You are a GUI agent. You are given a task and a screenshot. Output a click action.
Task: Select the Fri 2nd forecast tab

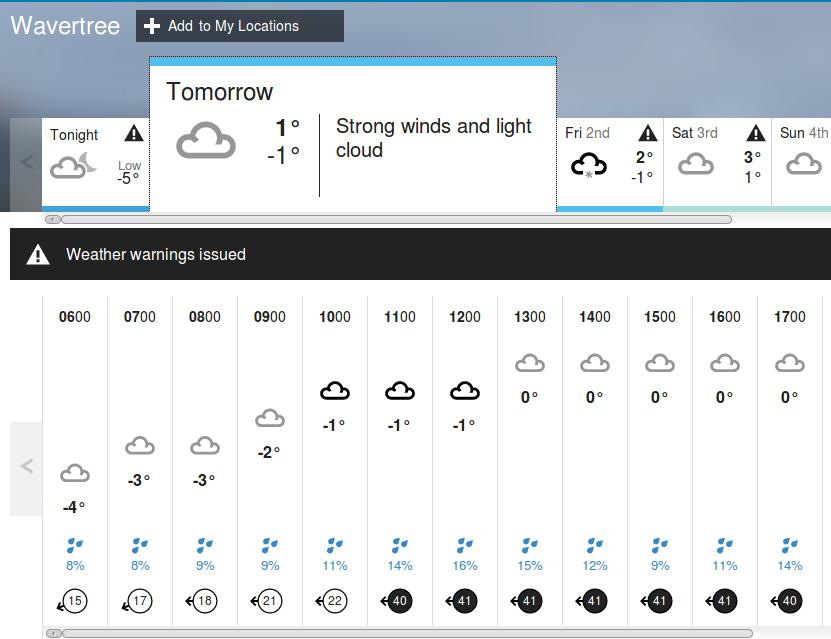click(x=609, y=162)
